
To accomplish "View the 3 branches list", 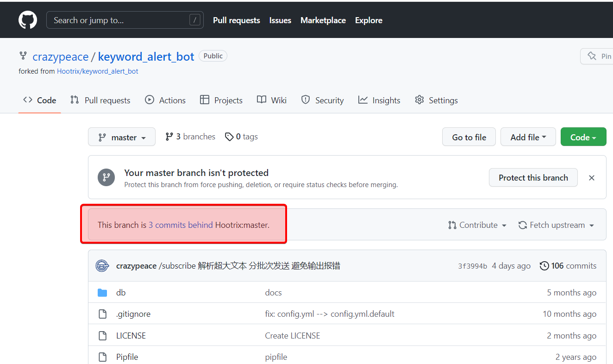I will (x=190, y=137).
